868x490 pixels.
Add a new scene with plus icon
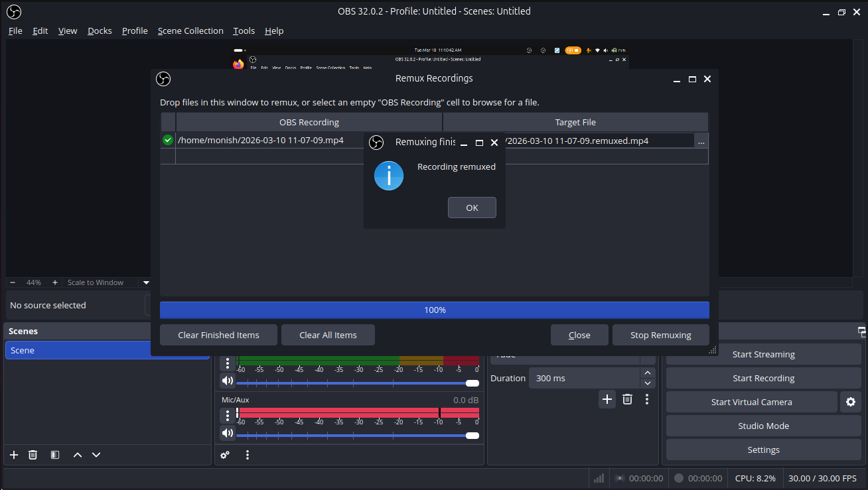coord(14,455)
